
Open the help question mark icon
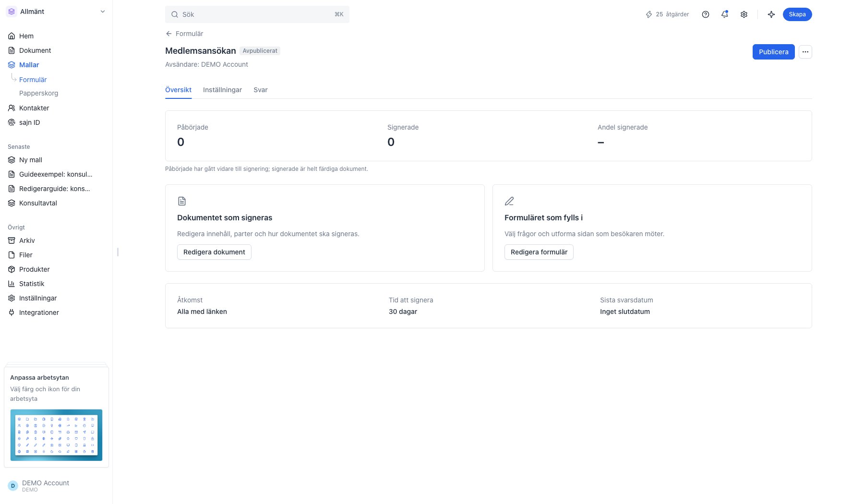coord(706,14)
